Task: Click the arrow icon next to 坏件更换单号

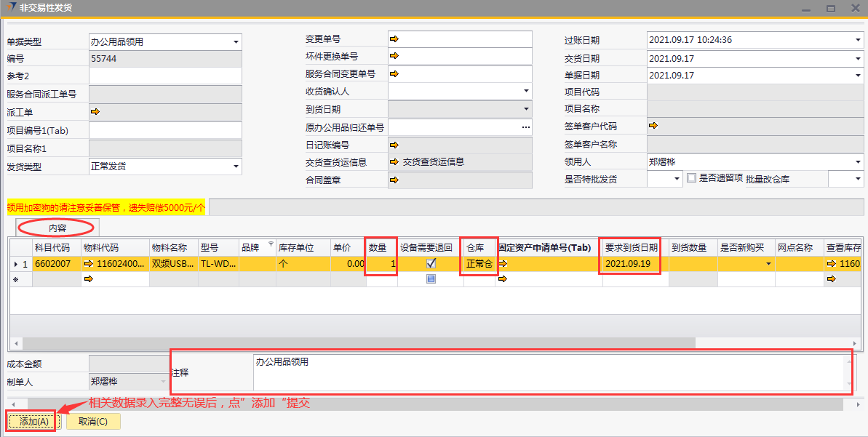Action: 394,56
